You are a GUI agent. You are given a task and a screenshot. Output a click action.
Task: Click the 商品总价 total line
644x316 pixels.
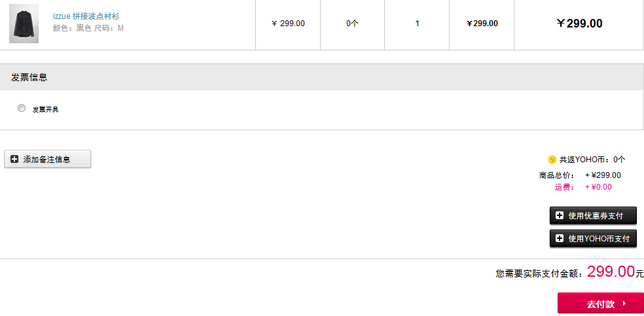(580, 175)
